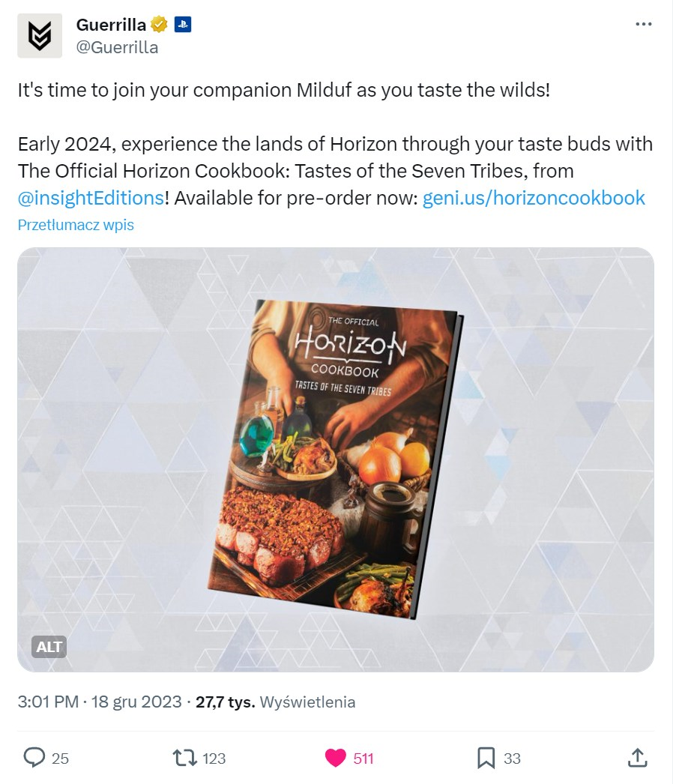View the 27,7 tys. Wyświetlenia count
The width and height of the screenshot is (673, 784).
tap(275, 702)
